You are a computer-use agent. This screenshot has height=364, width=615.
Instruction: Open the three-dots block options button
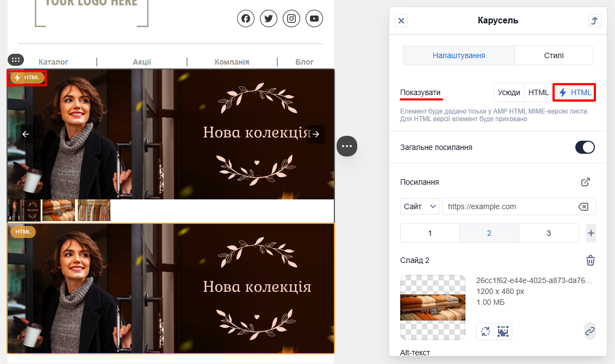pyautogui.click(x=347, y=146)
